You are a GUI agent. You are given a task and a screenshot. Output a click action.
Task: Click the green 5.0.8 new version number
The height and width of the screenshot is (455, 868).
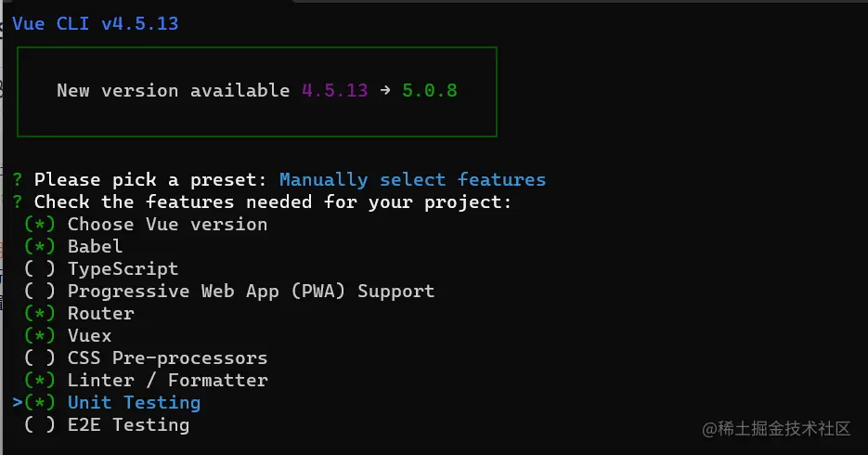tap(429, 91)
